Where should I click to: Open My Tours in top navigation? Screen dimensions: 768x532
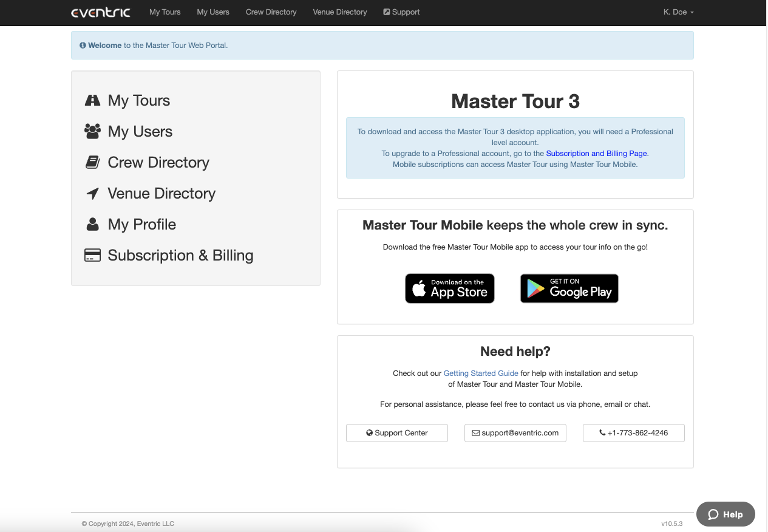pyautogui.click(x=165, y=12)
